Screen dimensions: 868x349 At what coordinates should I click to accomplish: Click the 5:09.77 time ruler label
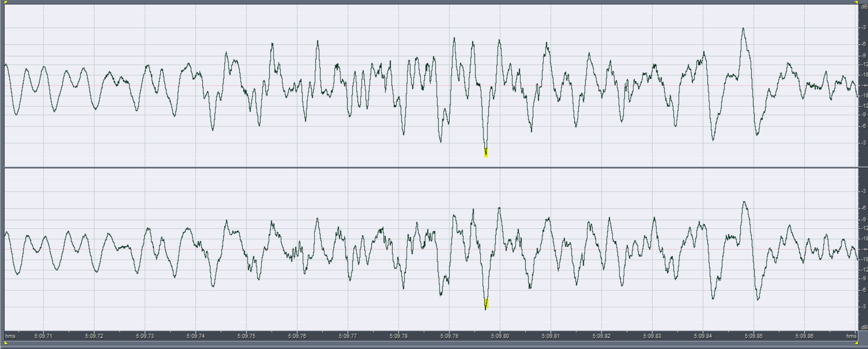pos(348,336)
